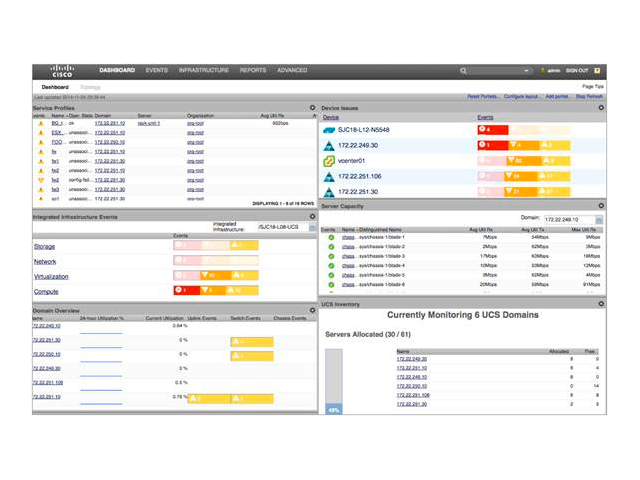Click the config-fail status icon on fa2 row
The width and height of the screenshot is (640, 480).
tap(41, 180)
